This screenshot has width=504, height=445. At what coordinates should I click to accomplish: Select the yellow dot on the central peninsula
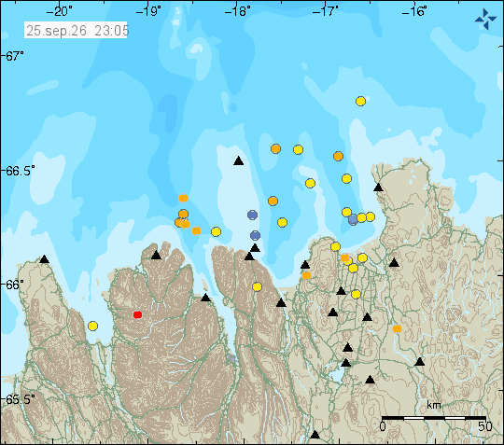pyautogui.click(x=258, y=286)
